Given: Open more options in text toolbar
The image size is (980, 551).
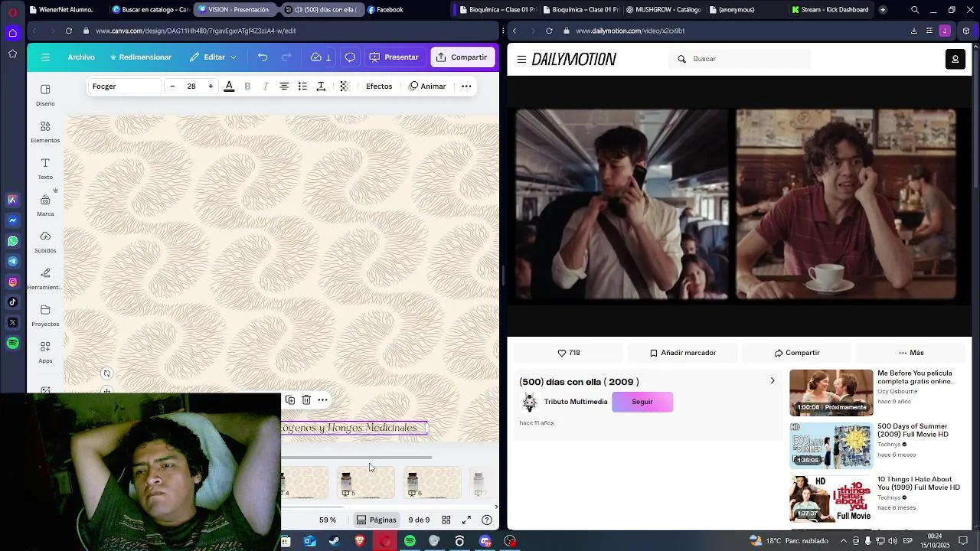Looking at the screenshot, I should 466,86.
